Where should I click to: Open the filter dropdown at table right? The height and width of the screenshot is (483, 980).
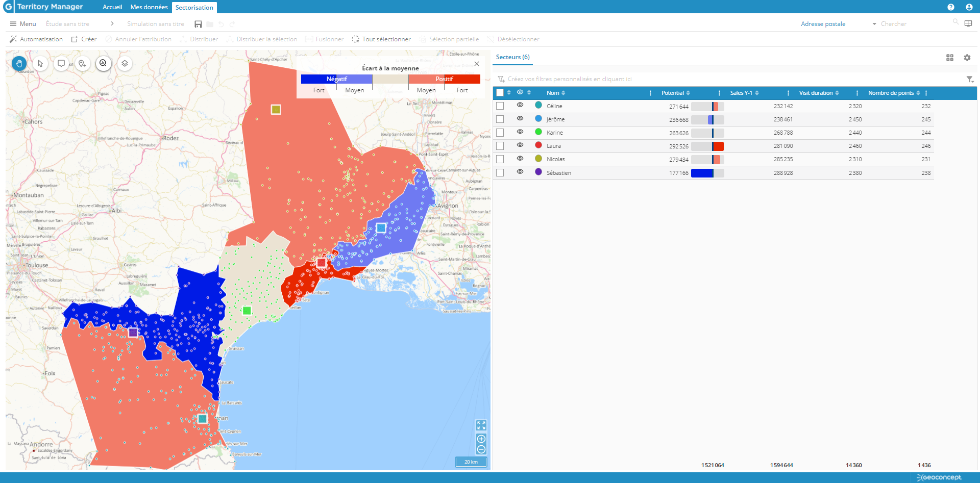[x=970, y=79]
